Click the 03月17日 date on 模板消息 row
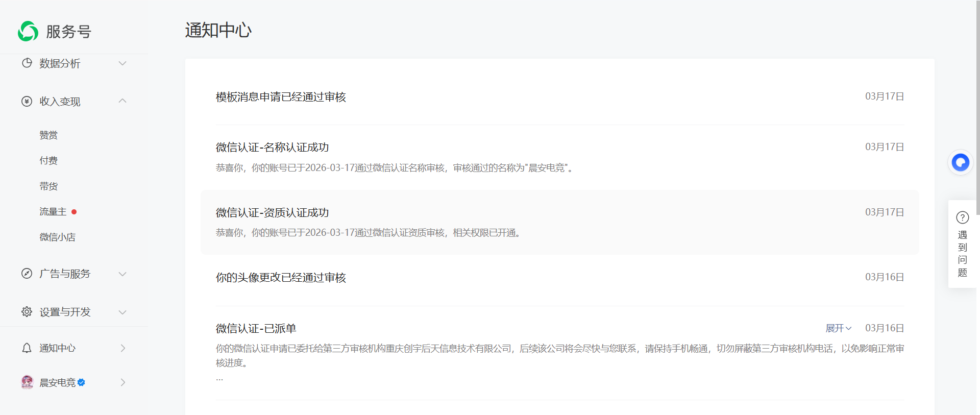The image size is (980, 415). (x=885, y=96)
